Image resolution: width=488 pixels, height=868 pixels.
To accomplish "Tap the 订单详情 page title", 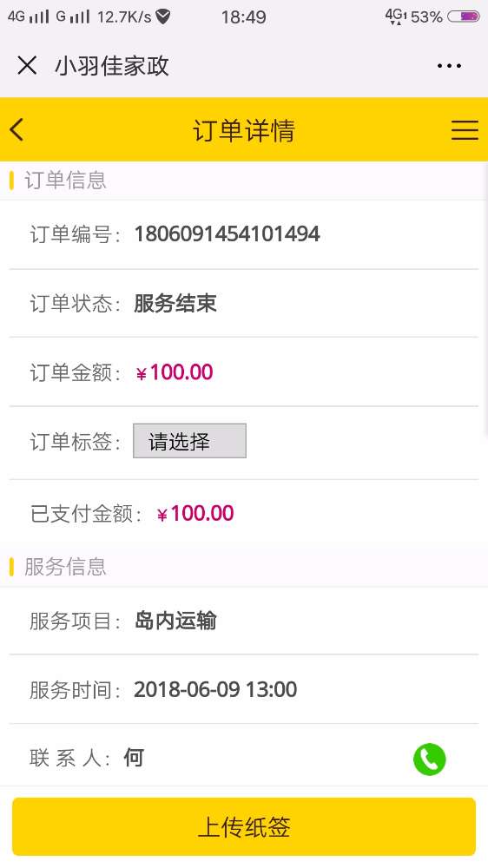I will (244, 131).
